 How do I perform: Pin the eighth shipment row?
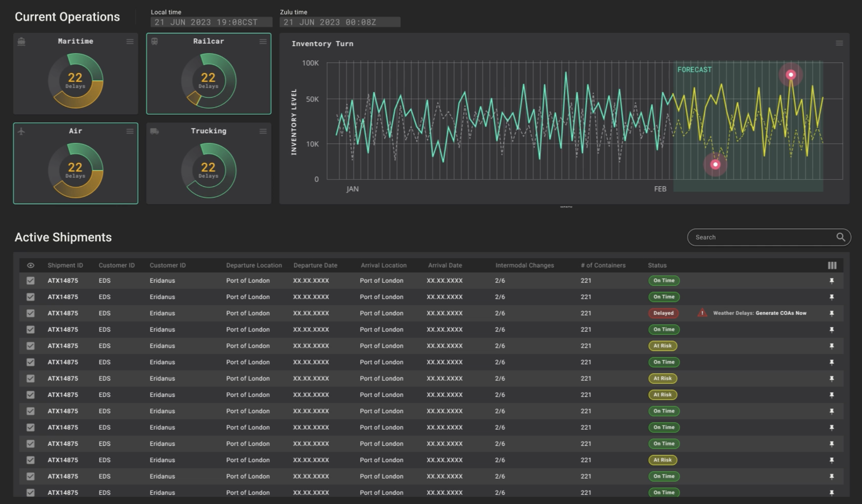[x=832, y=395]
